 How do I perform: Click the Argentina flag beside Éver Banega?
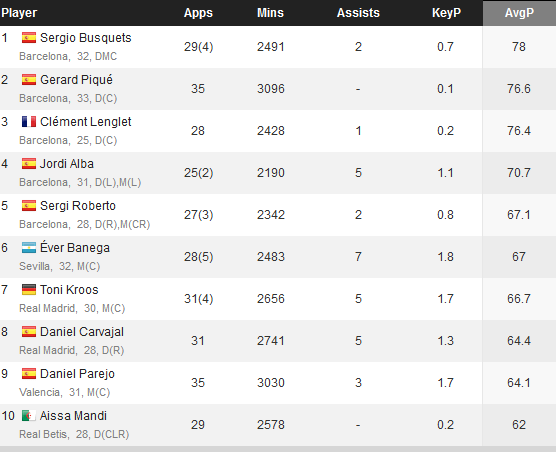29,247
